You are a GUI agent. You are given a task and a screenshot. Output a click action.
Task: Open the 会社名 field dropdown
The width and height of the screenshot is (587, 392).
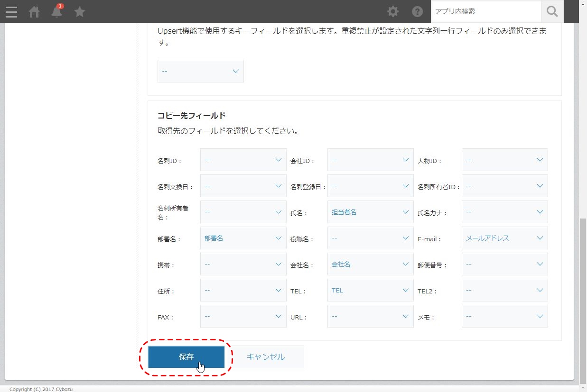coord(370,264)
